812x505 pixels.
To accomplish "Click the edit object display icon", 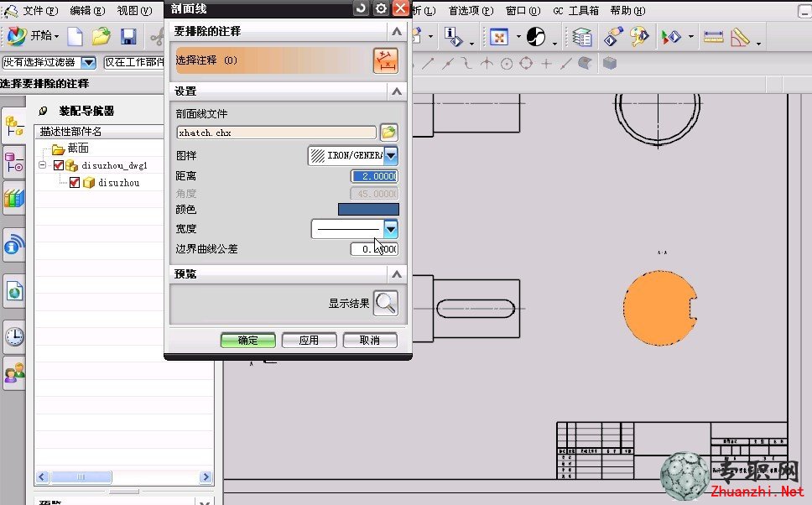I will 613,37.
